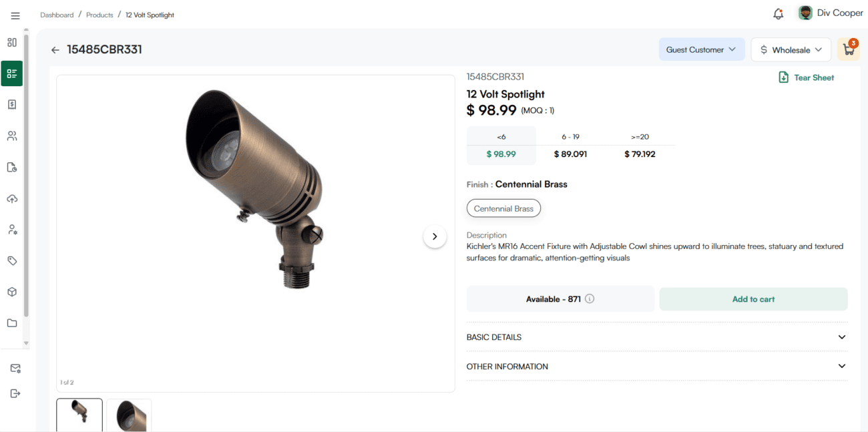Open the dashboard grid icon in sidebar
Screen dimensions: 868x432
[12, 42]
